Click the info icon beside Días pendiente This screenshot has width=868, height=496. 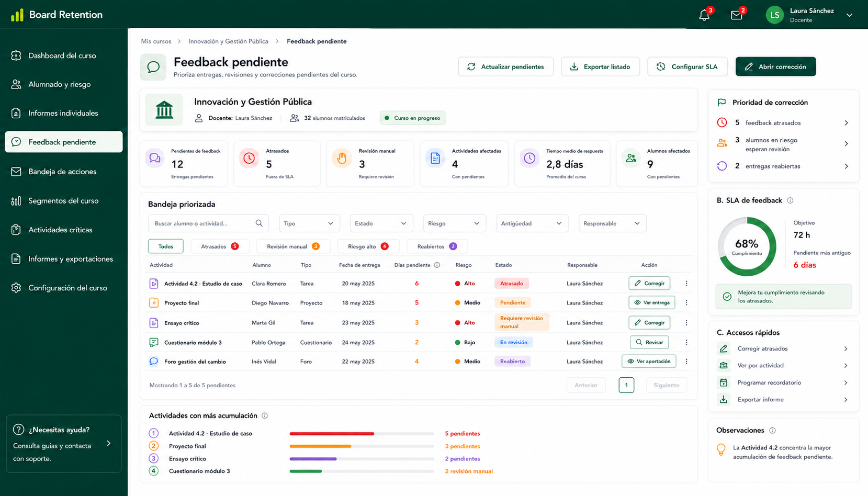[x=437, y=265]
